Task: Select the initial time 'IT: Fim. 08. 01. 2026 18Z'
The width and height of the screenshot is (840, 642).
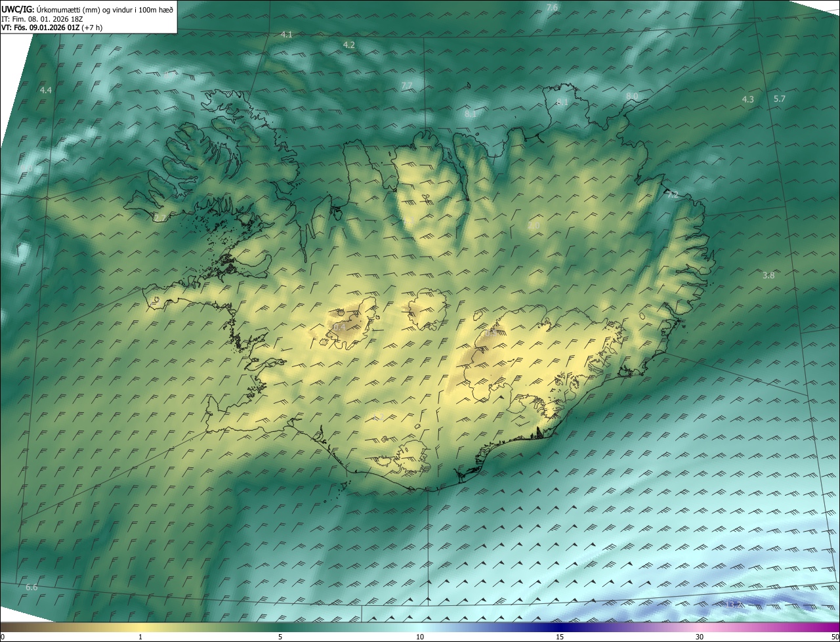Action: (41, 18)
